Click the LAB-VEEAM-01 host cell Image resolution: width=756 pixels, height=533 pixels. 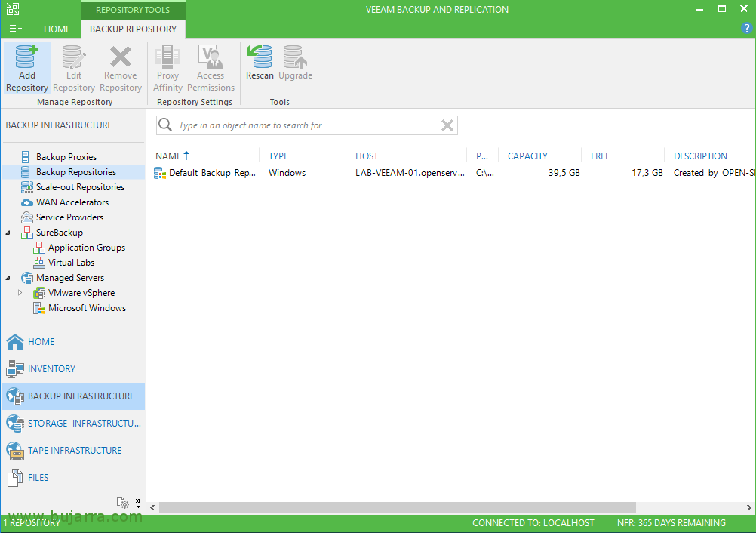coord(410,173)
